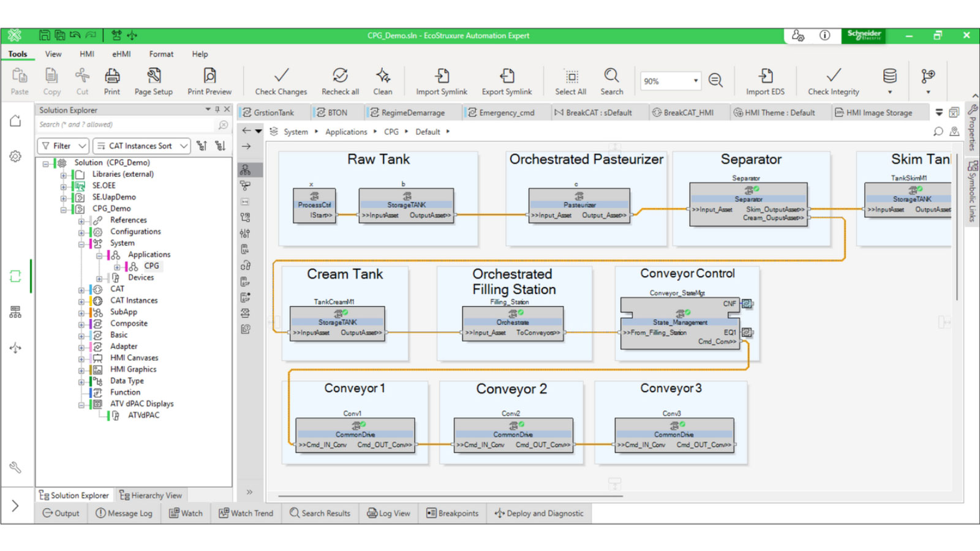Select ATVdPAC in the tree
The width and height of the screenshot is (980, 551).
(143, 415)
